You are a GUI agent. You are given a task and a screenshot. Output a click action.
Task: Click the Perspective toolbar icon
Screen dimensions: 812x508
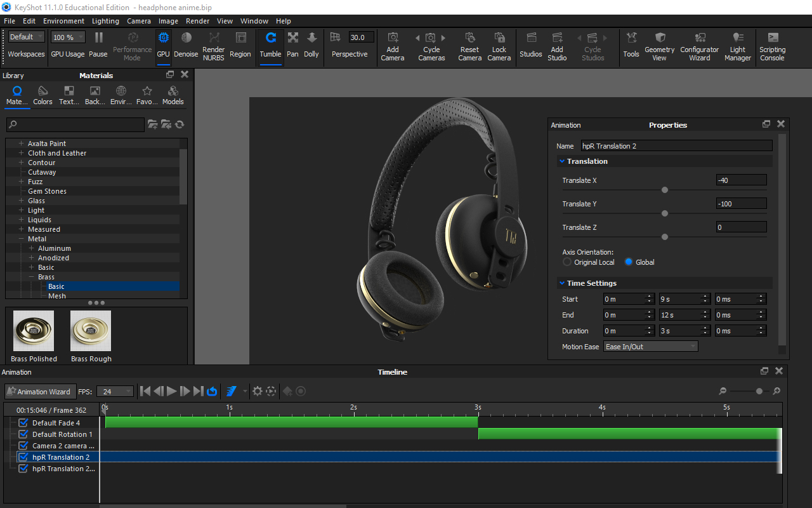(336, 37)
